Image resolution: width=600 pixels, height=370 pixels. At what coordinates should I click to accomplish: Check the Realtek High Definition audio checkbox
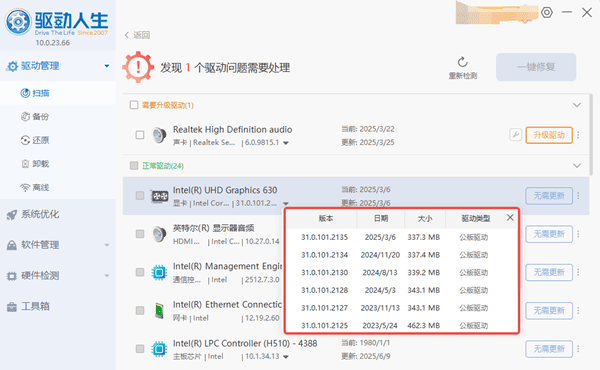[x=140, y=135]
